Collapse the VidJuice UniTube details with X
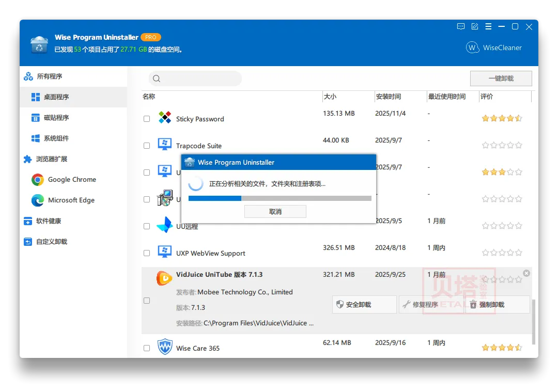 point(526,273)
